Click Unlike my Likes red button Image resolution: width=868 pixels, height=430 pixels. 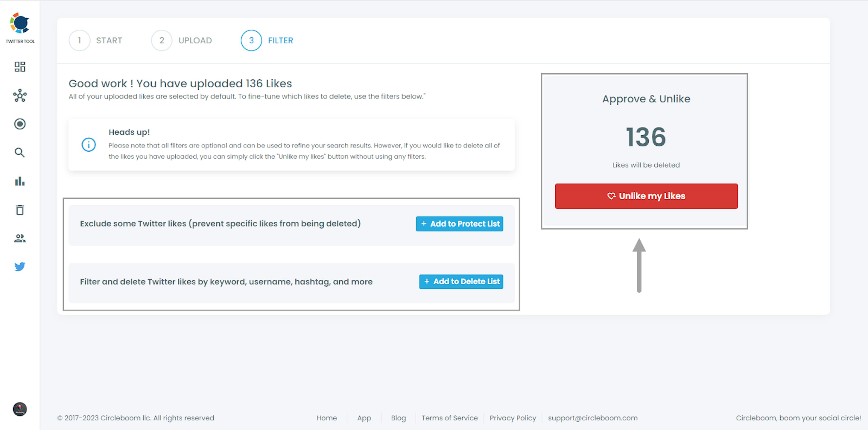(x=646, y=196)
